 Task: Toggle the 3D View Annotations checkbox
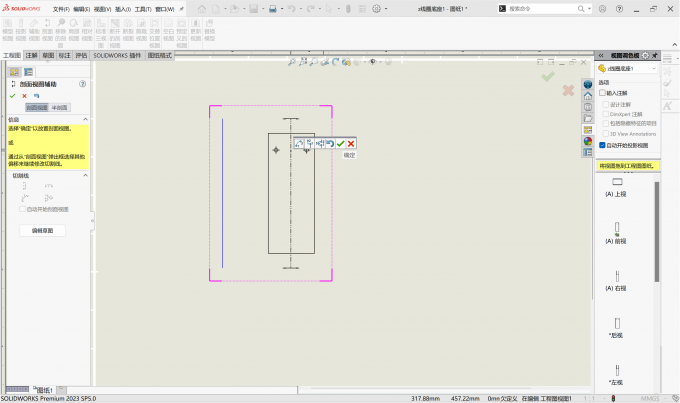pos(606,134)
